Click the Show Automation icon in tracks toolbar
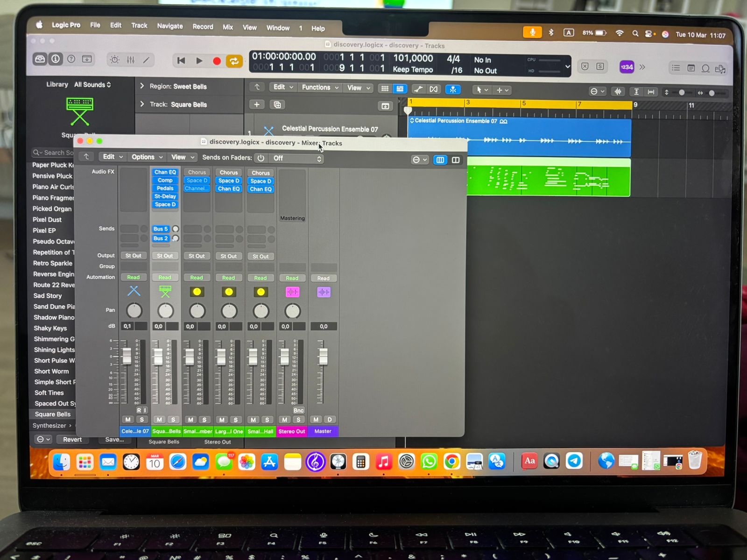The height and width of the screenshot is (560, 747). click(x=418, y=89)
